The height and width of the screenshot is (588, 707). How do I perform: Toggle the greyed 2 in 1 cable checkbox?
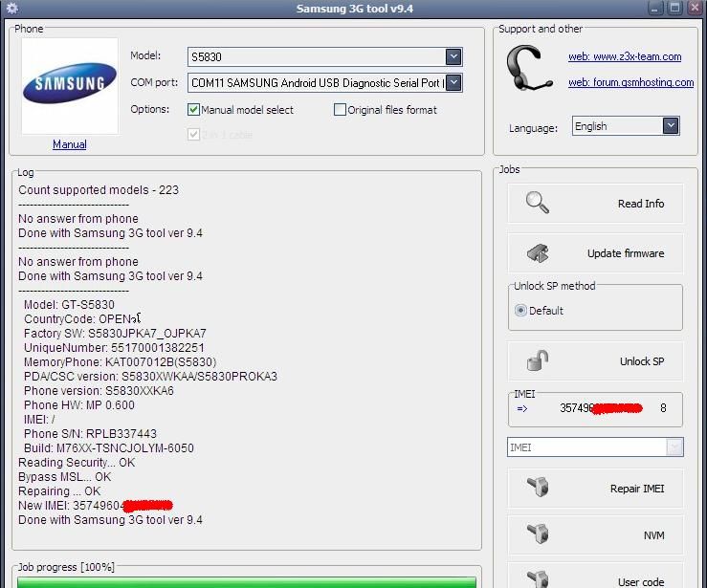point(193,134)
